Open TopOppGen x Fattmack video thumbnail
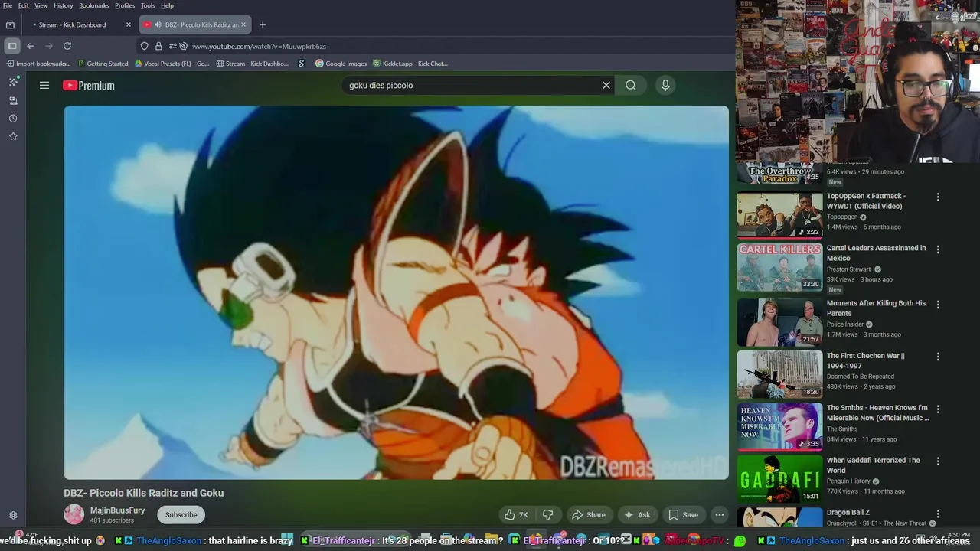 (x=780, y=215)
